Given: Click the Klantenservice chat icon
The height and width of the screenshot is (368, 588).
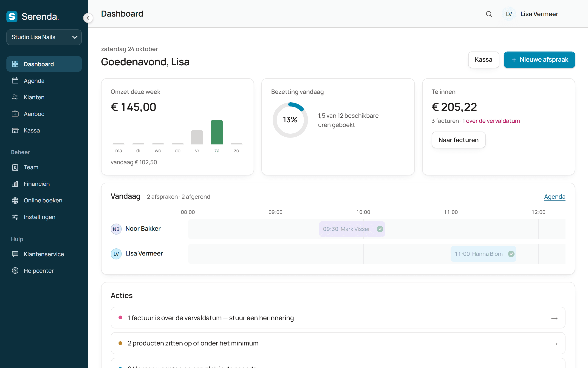Looking at the screenshot, I should pyautogui.click(x=15, y=254).
